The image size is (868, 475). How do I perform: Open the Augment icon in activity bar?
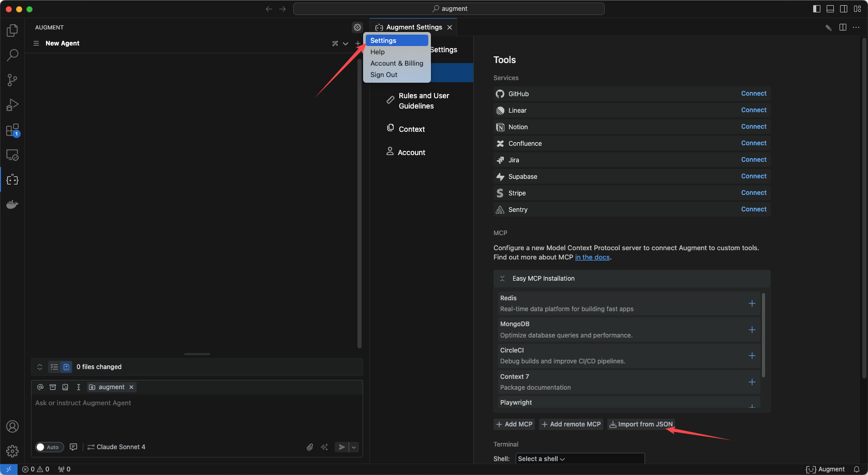pos(12,180)
